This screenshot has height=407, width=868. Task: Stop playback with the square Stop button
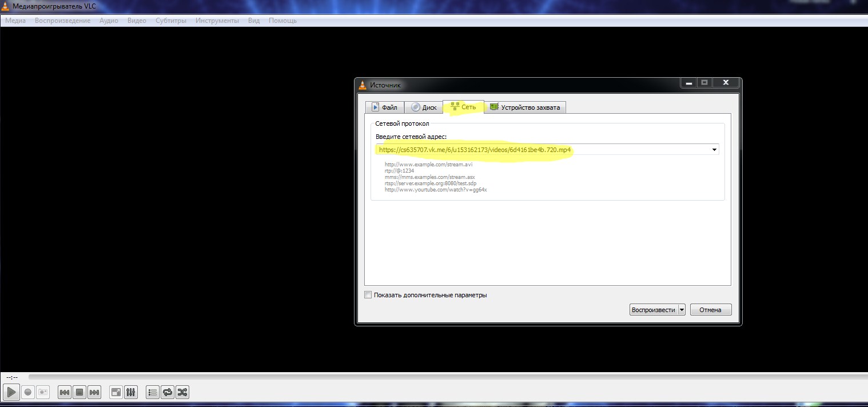click(79, 392)
